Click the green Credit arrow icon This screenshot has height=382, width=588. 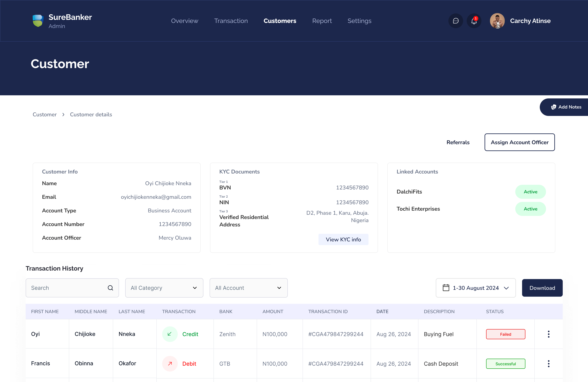[x=170, y=334]
